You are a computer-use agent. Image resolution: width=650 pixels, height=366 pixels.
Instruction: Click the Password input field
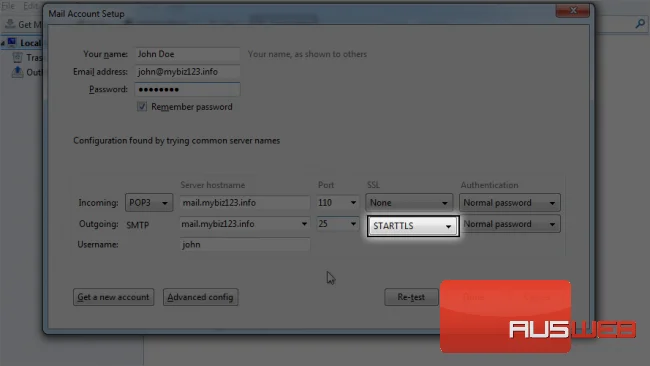point(187,90)
